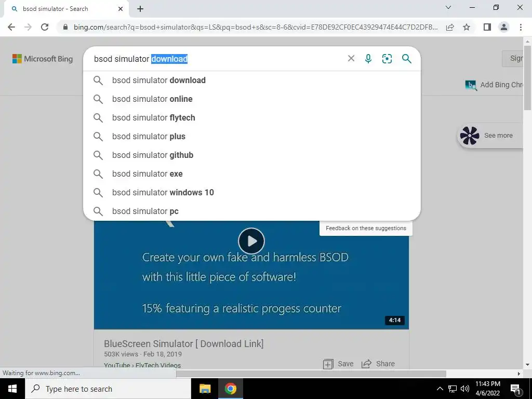Image resolution: width=532 pixels, height=399 pixels.
Task: Click the forward navigation arrow
Action: click(x=28, y=27)
